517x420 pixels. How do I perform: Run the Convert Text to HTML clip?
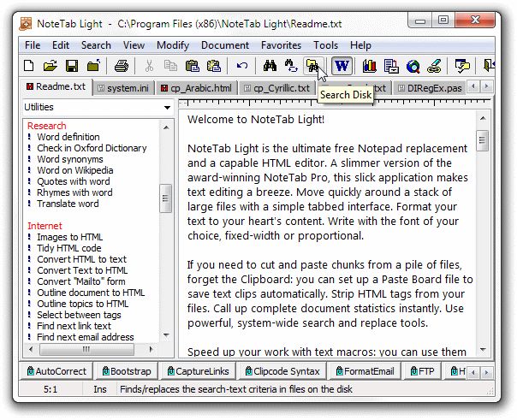click(x=82, y=270)
